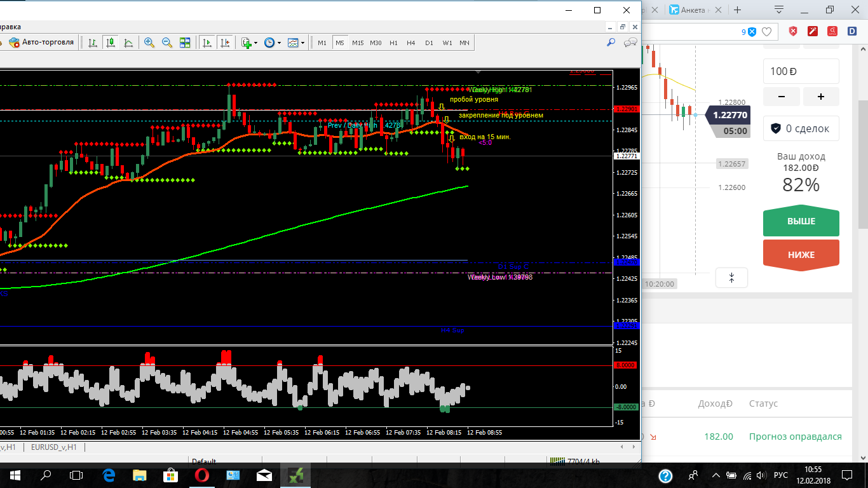Select the M15 timeframe
868x488 pixels.
pyautogui.click(x=358, y=43)
